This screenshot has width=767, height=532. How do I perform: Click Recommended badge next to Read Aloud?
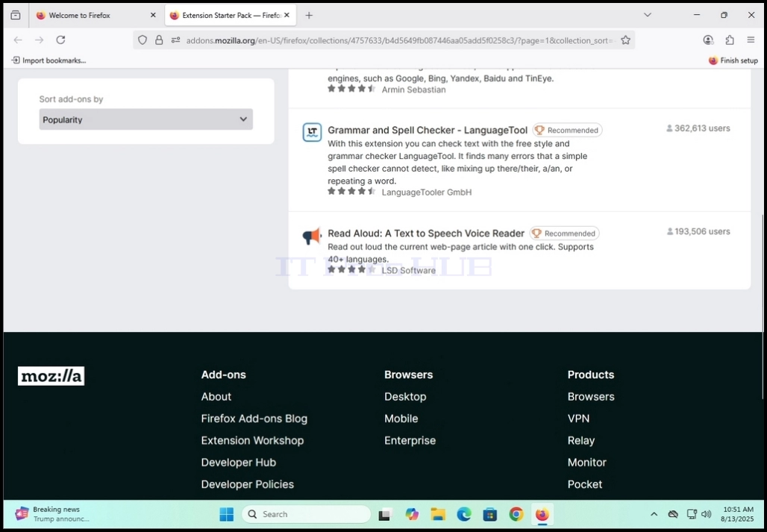[565, 234]
